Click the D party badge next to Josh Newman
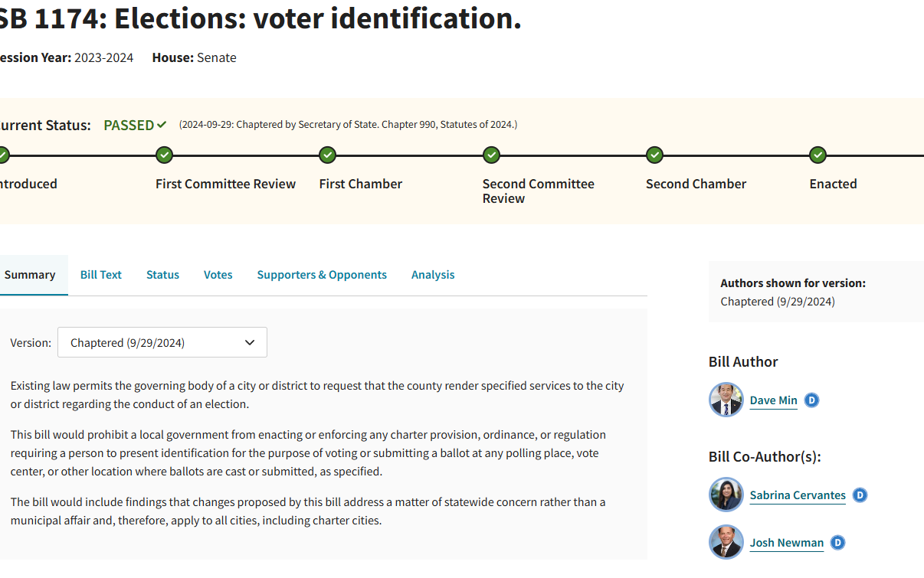Viewport: 924px width, 578px height. 837,543
